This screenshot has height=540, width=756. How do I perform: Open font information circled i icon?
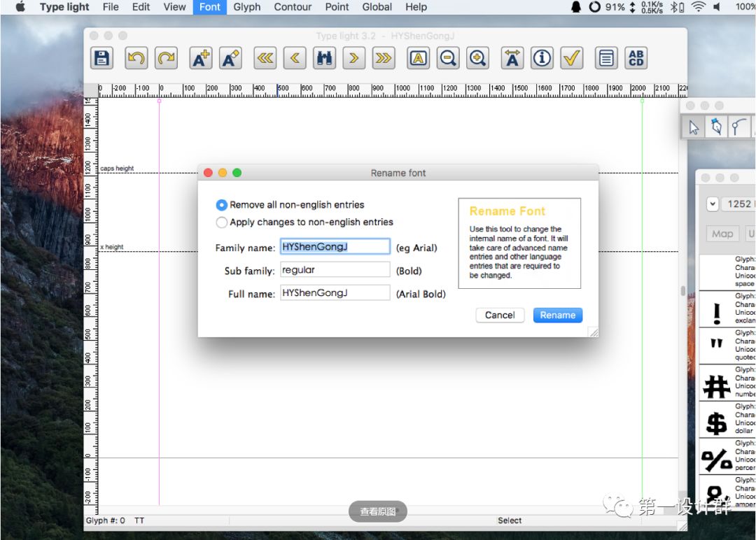tap(542, 58)
